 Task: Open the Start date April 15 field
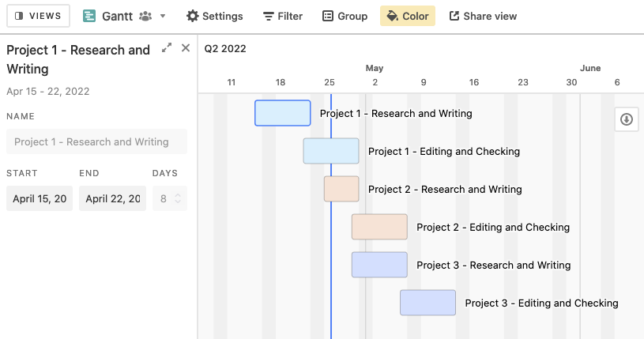click(x=40, y=198)
